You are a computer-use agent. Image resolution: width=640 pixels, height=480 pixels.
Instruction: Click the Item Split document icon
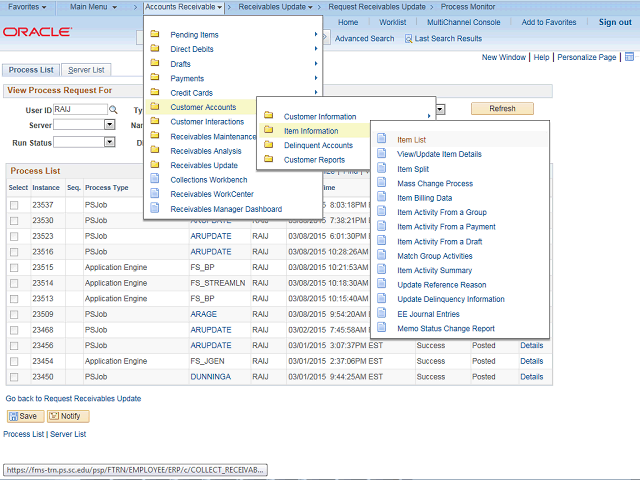pos(382,169)
